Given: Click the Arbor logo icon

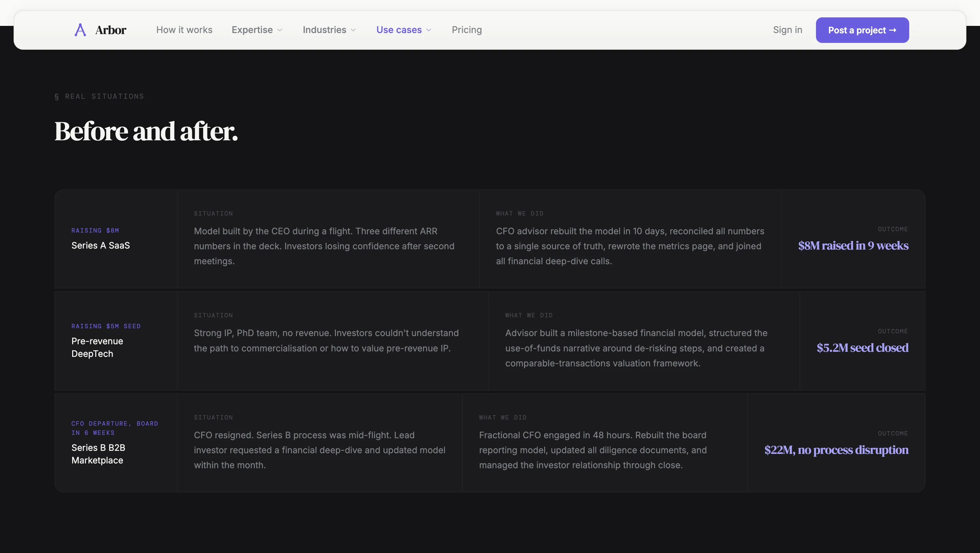Looking at the screenshot, I should click(80, 30).
